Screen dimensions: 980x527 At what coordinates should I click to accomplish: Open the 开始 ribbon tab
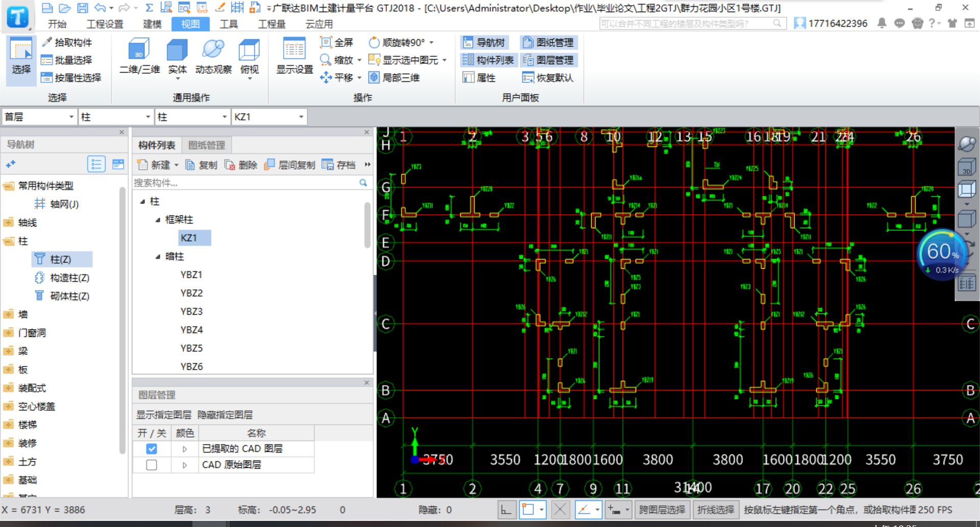tap(57, 24)
